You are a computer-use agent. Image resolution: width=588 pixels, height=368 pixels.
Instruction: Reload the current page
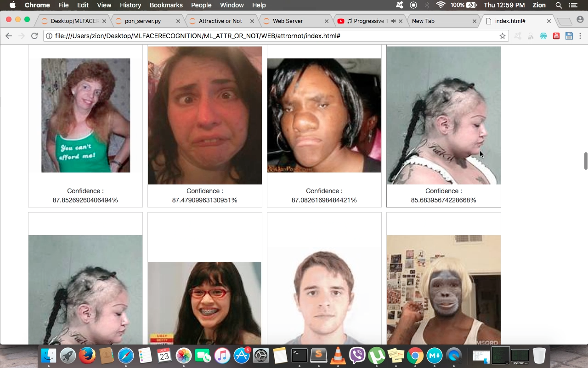[x=34, y=36]
